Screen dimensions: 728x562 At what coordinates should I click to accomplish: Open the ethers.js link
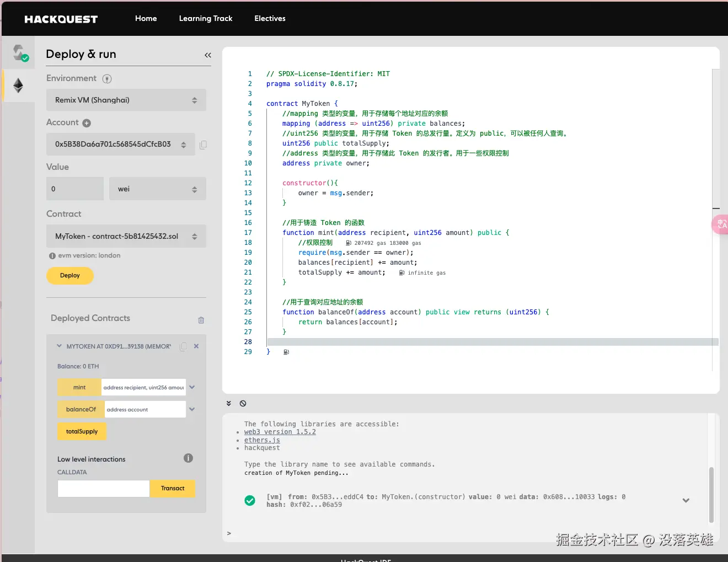(x=262, y=440)
